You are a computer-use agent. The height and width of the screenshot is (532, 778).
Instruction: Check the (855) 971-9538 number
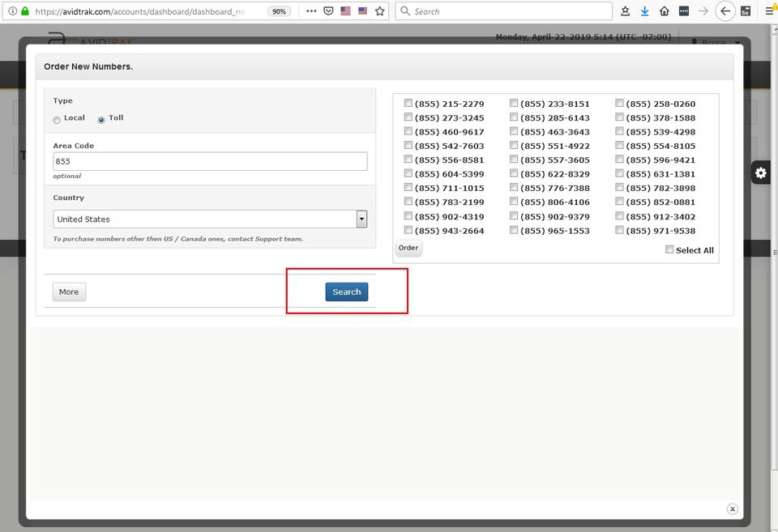click(x=619, y=229)
